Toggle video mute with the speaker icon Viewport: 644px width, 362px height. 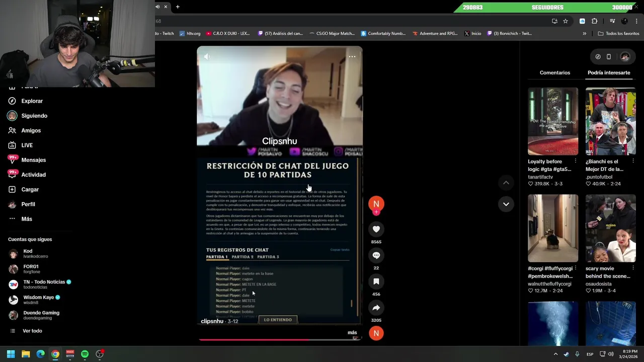tap(207, 57)
